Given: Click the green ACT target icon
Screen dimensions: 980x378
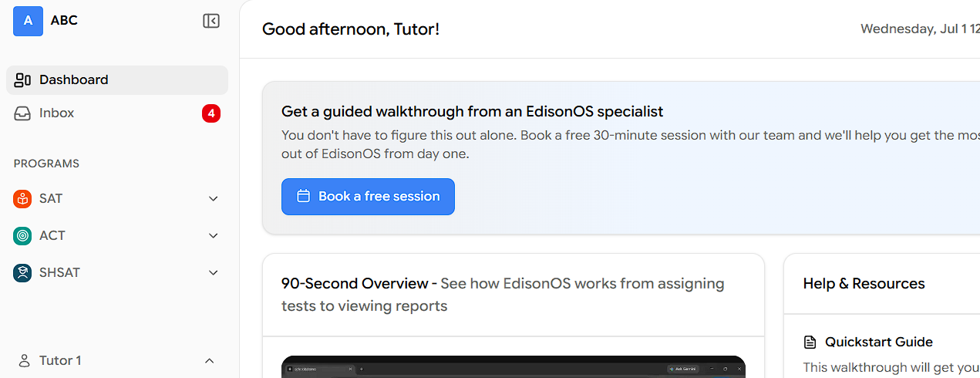Looking at the screenshot, I should point(22,235).
